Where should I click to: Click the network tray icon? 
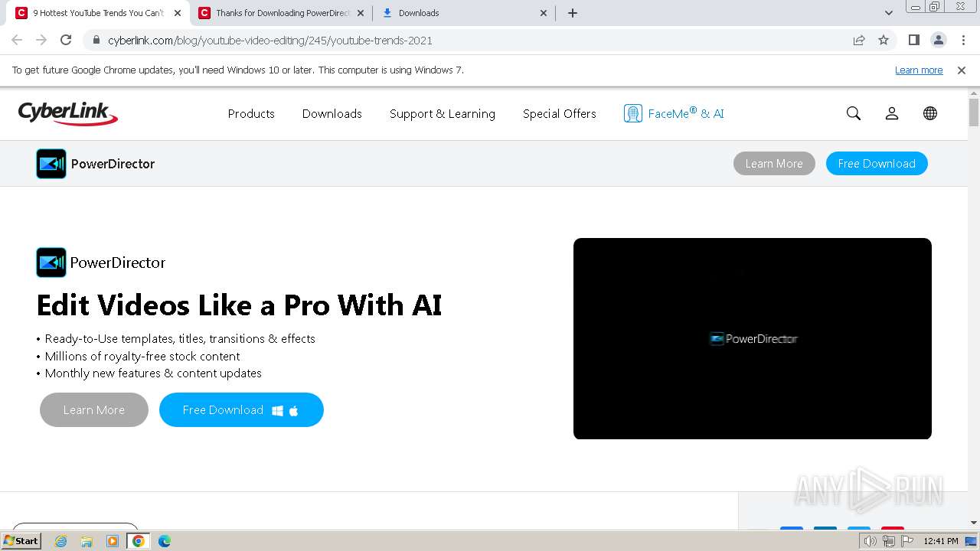889,541
